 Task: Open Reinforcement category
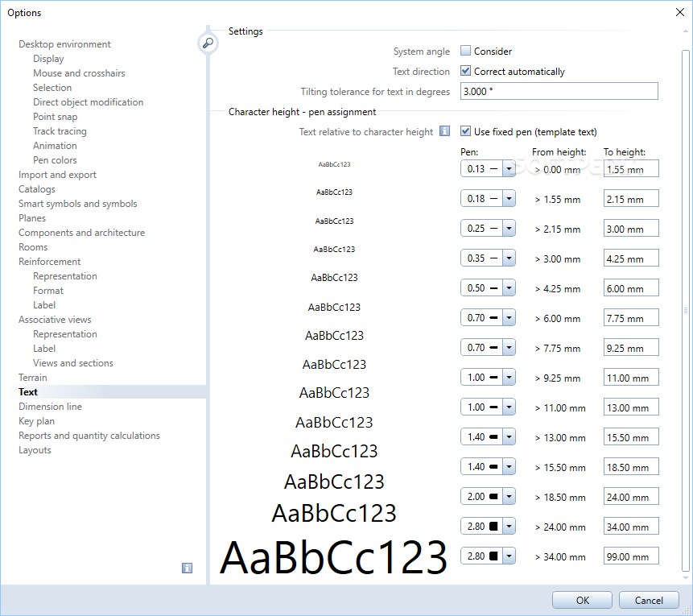(50, 262)
